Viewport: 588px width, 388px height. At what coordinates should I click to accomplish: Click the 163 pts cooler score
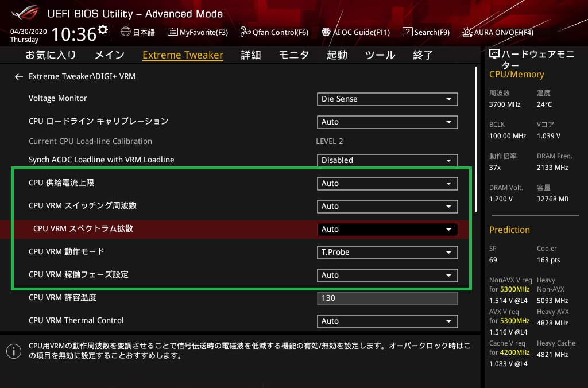click(548, 260)
